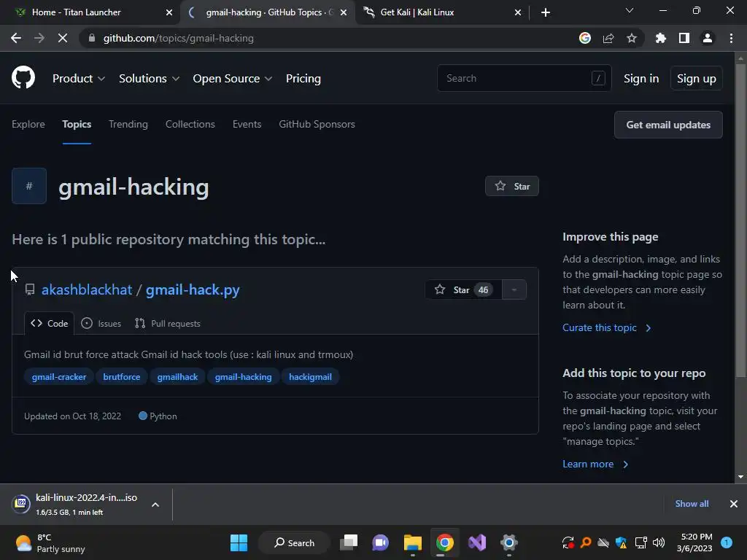Open the Collections tab
The height and width of the screenshot is (560, 747).
[190, 124]
